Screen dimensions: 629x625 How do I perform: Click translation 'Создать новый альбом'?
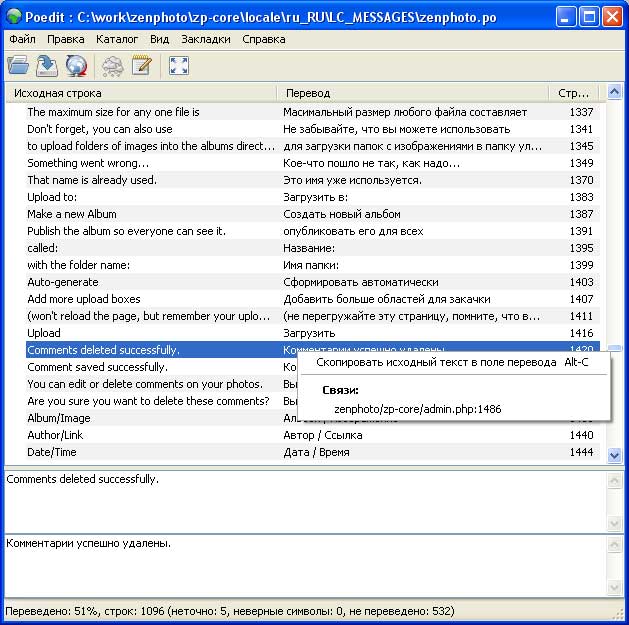(x=342, y=214)
